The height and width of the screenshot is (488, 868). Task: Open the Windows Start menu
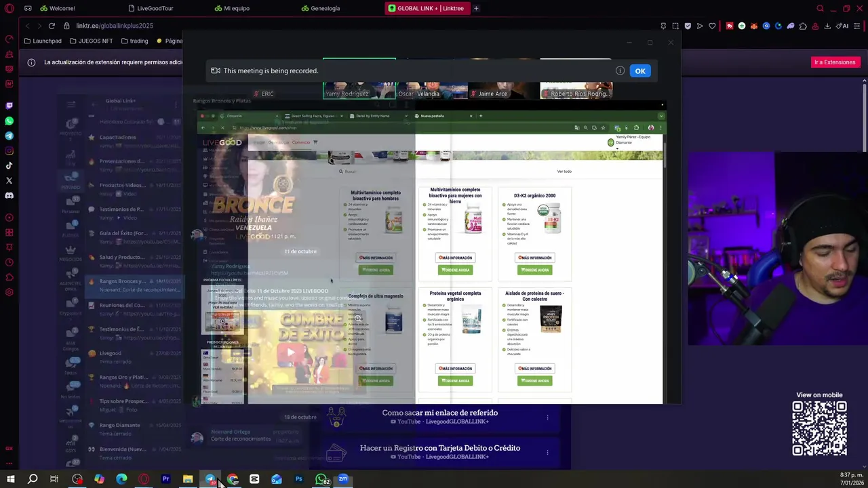coord(10,479)
